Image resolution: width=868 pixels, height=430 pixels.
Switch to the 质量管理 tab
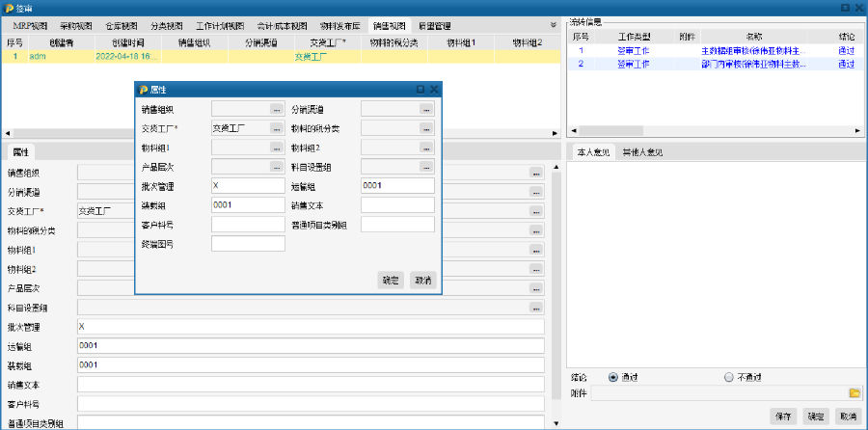[x=433, y=25]
